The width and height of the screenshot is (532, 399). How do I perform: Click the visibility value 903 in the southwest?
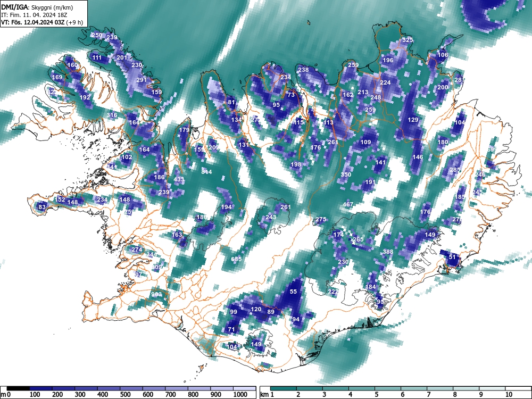click(x=157, y=294)
